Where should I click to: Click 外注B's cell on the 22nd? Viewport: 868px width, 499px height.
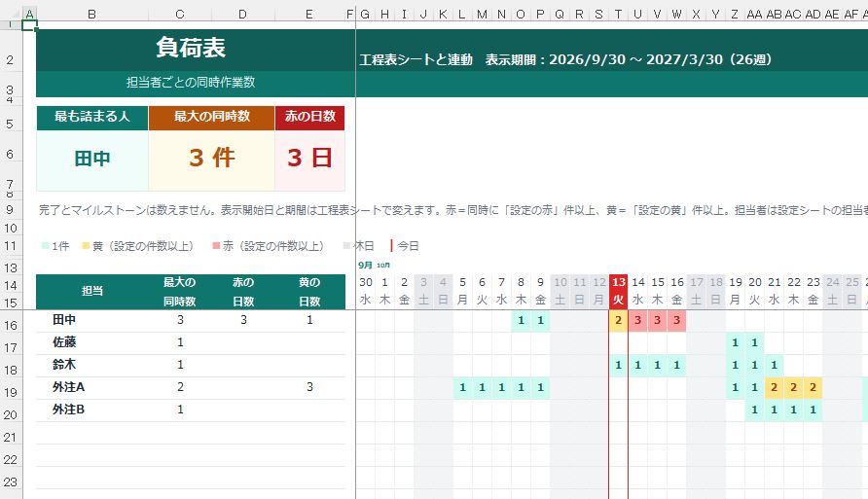click(x=793, y=410)
